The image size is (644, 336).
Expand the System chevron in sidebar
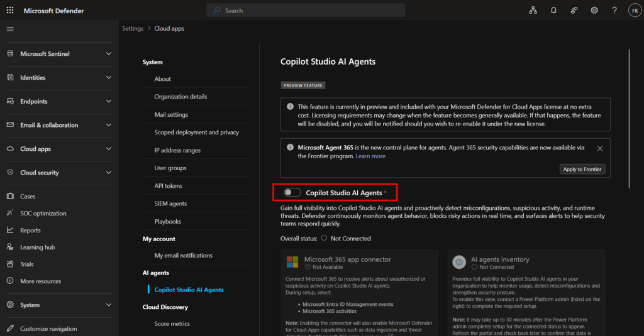108,305
